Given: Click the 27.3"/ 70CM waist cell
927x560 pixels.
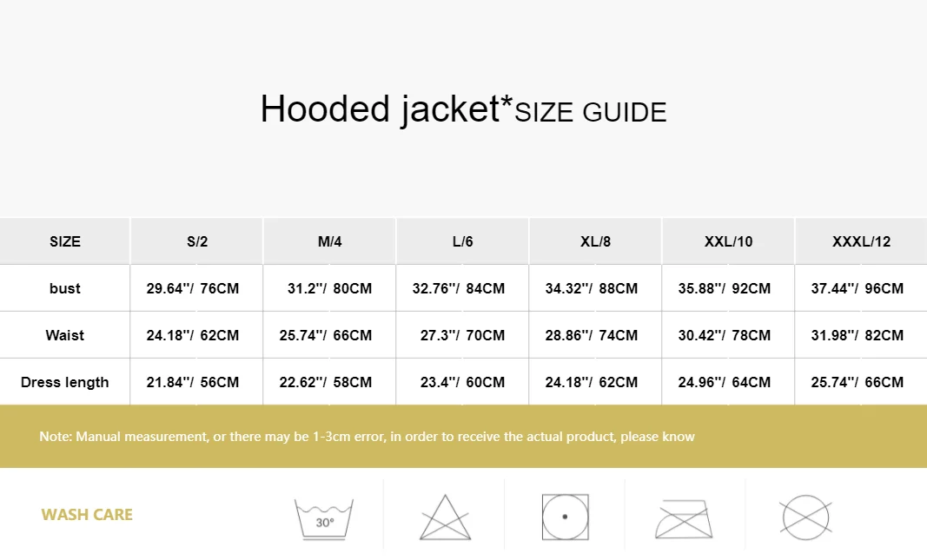Looking at the screenshot, I should 462,335.
